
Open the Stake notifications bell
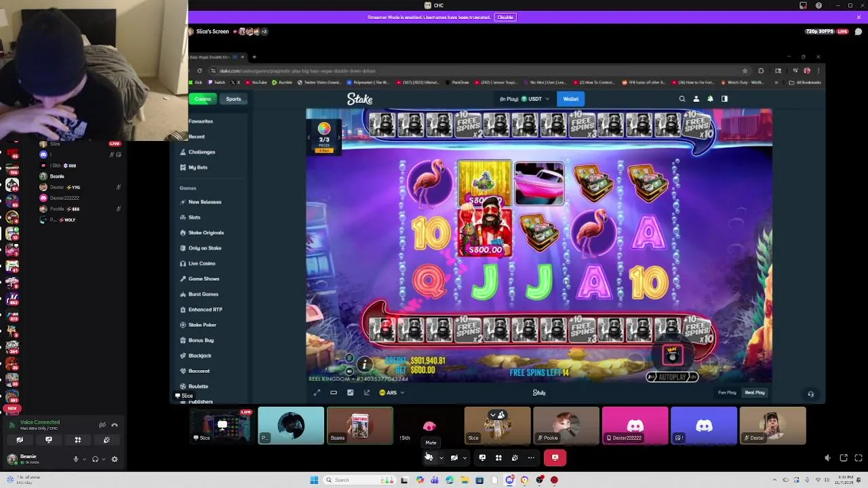coord(710,99)
